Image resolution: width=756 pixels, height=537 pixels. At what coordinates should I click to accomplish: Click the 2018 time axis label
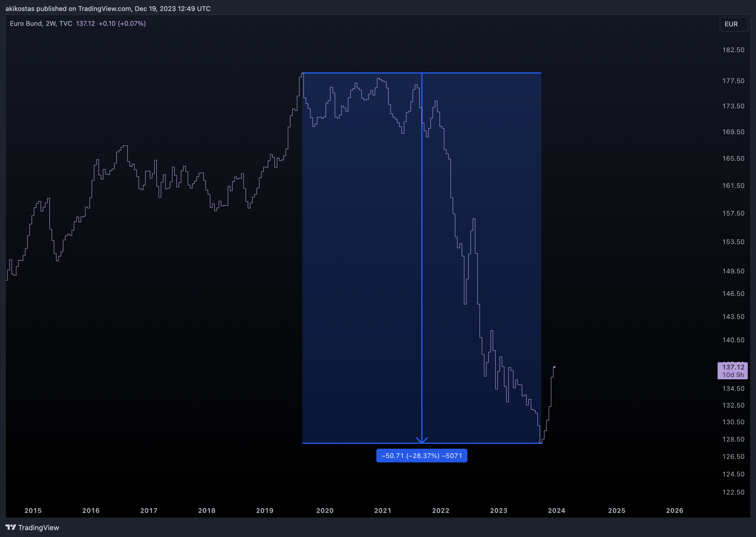click(x=207, y=511)
